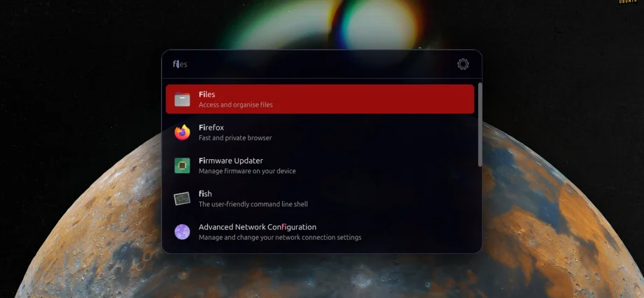Click the Advanced Network Configuration icon
The width and height of the screenshot is (644, 298).
tap(182, 231)
